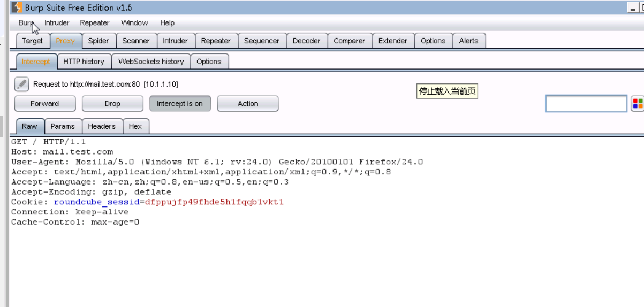The height and width of the screenshot is (307, 644).
Task: Click the Accept-Language header line
Action: pos(150,182)
